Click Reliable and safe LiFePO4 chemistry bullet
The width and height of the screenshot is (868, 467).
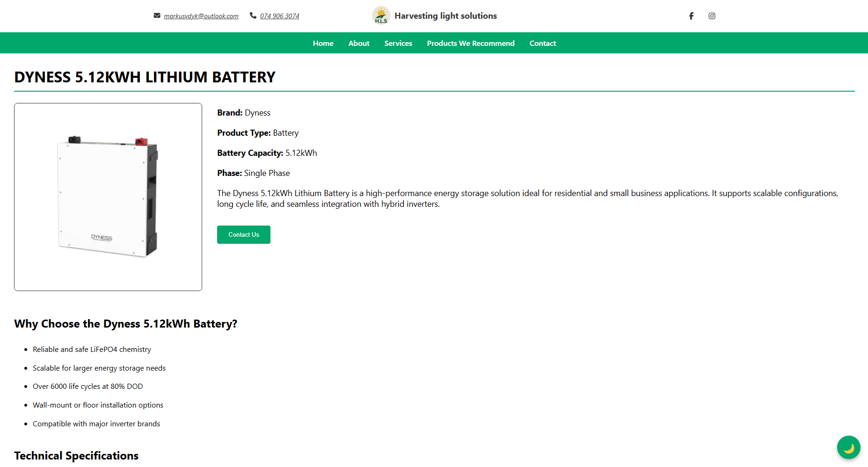pos(92,350)
